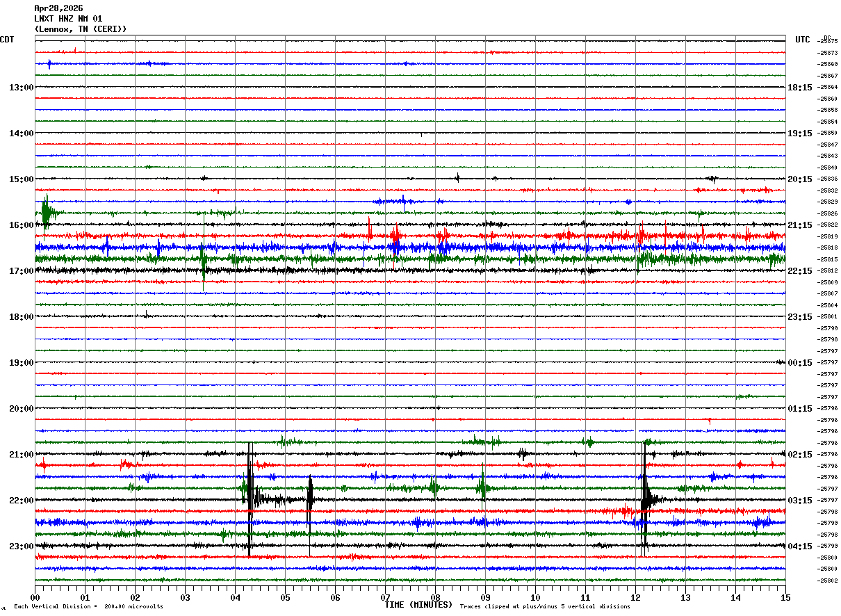Select the 03:15 UTC row label
The image size is (841, 616).
click(x=800, y=501)
